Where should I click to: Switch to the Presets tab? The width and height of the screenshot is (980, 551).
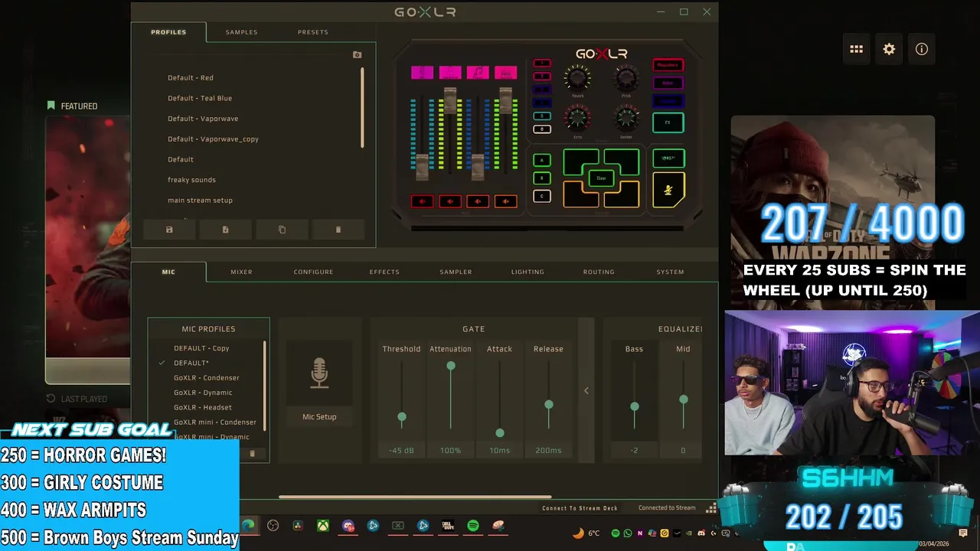point(312,32)
